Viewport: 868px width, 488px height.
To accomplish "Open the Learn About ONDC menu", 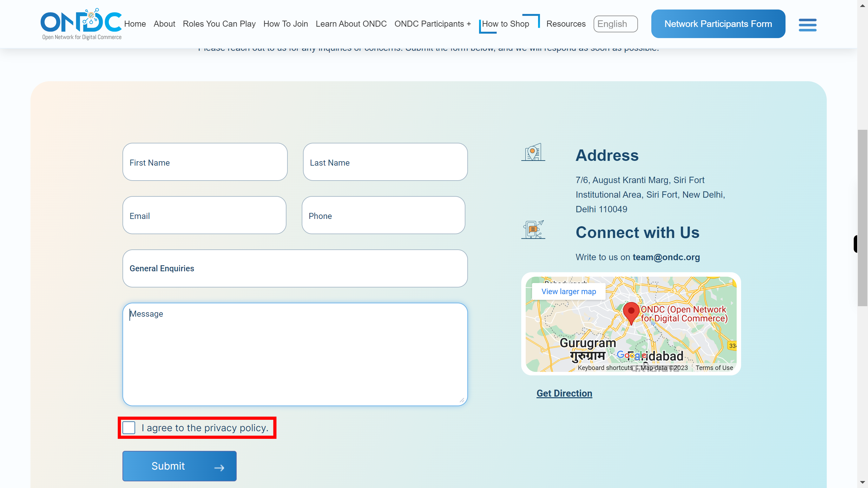I will coord(351,24).
